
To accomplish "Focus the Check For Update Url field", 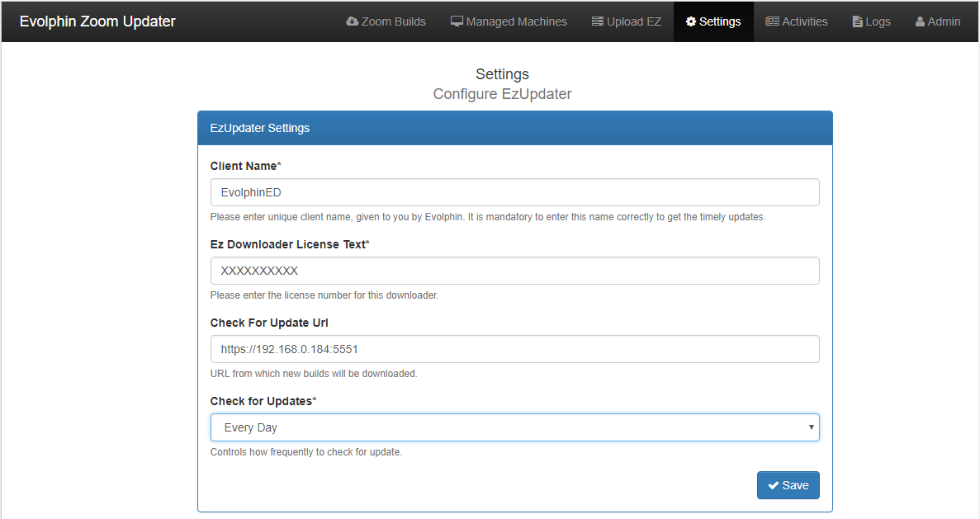I will click(515, 349).
